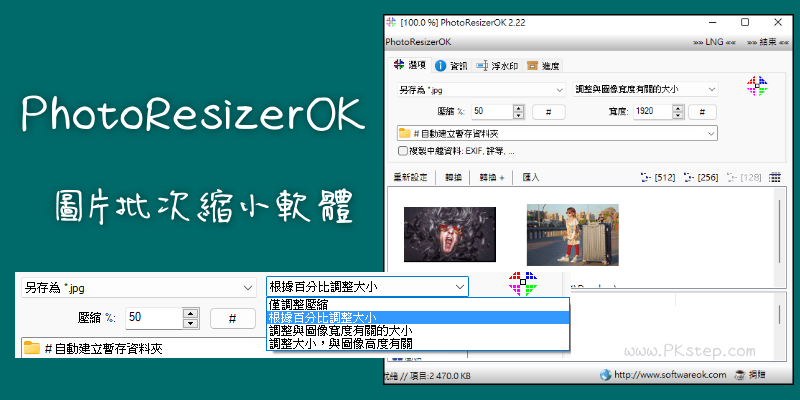Choose 僅調整壓縮 from the open list
The height and width of the screenshot is (400, 800).
417,305
